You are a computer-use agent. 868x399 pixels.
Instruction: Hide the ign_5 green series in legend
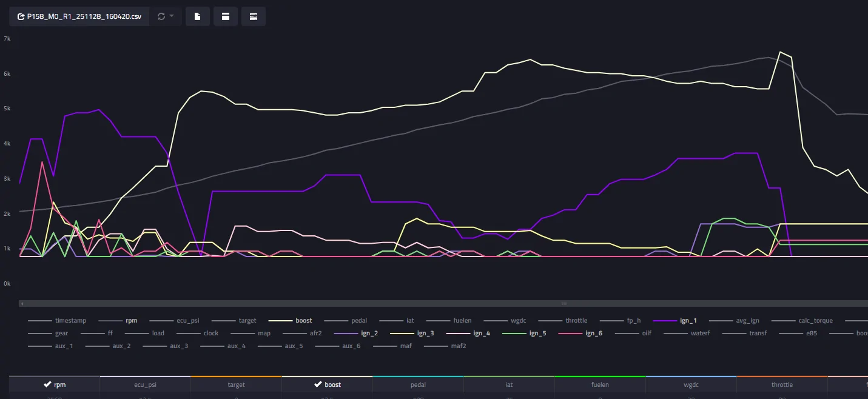tap(524, 333)
